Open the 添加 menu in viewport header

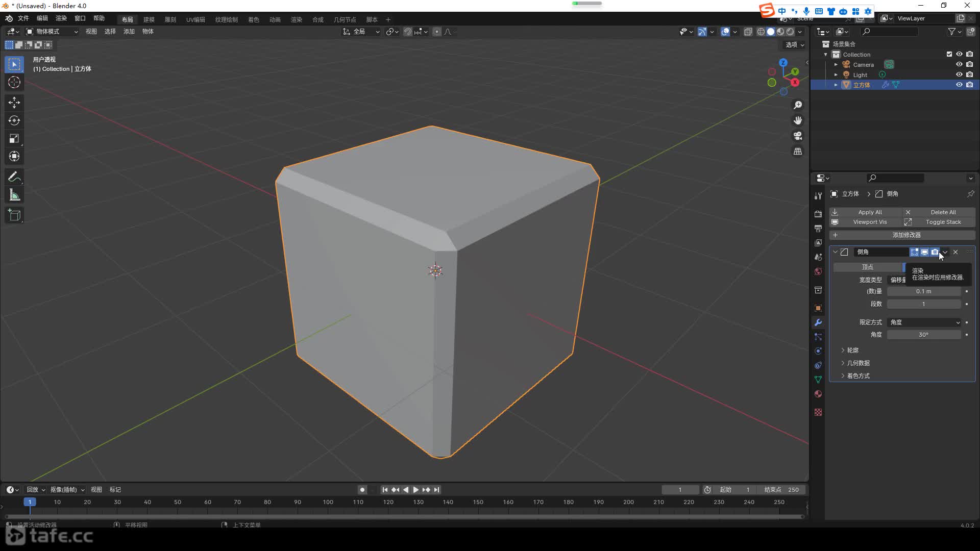click(x=129, y=32)
